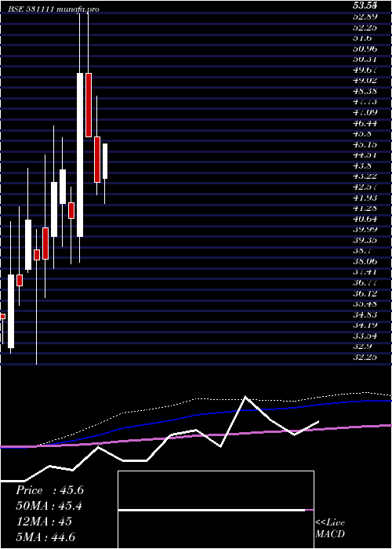Click the 41.28 price axis label
Viewport: 392px width, 549px height.
[x=365, y=209]
